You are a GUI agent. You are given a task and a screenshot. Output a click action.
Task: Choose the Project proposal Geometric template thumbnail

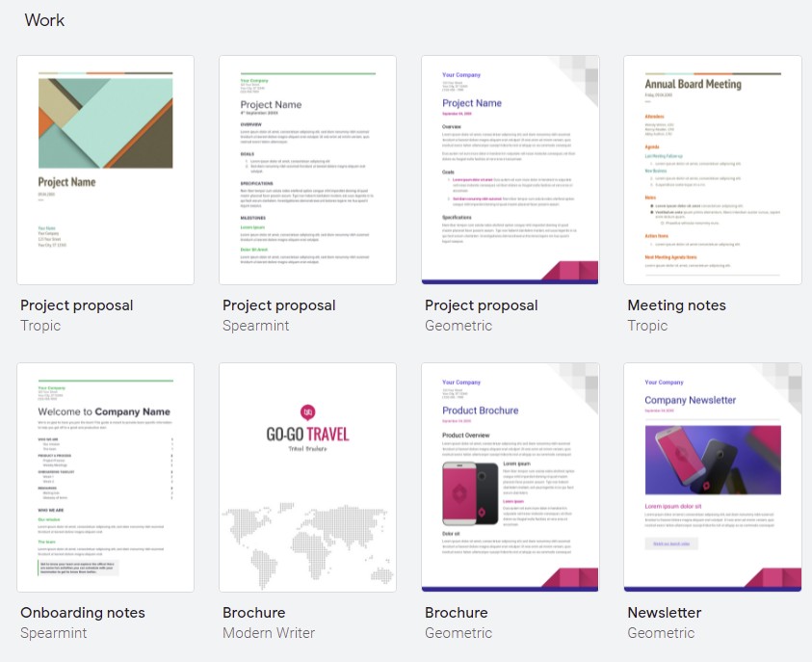pyautogui.click(x=510, y=171)
